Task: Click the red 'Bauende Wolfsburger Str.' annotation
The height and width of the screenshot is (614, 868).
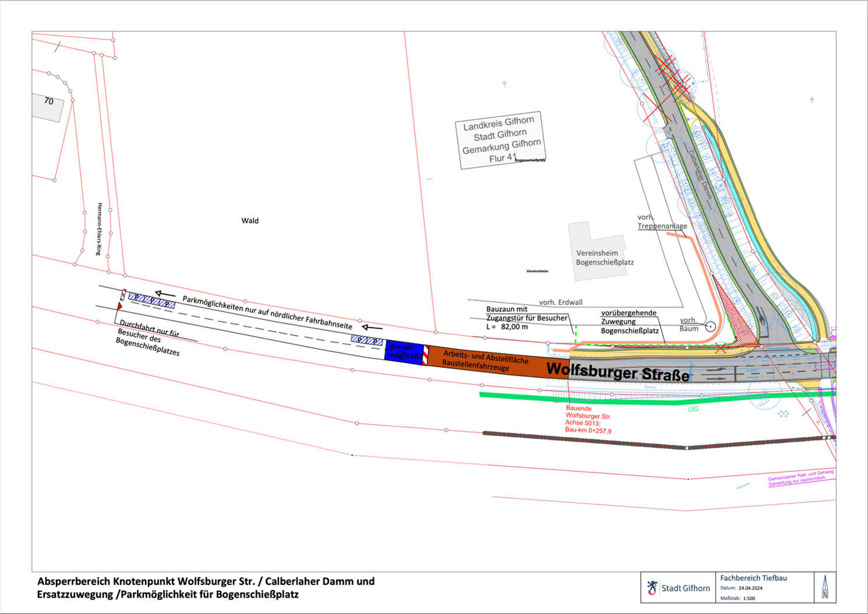Action: click(x=588, y=419)
